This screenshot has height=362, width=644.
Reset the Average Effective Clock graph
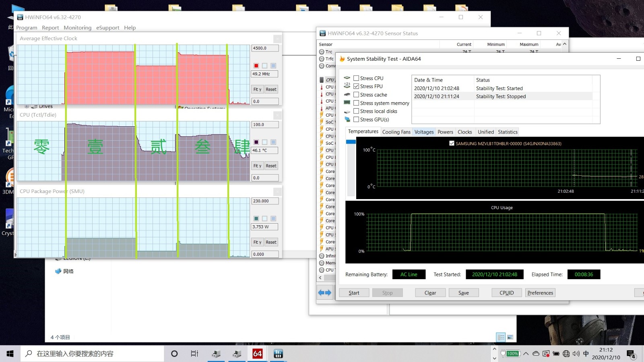pyautogui.click(x=271, y=89)
